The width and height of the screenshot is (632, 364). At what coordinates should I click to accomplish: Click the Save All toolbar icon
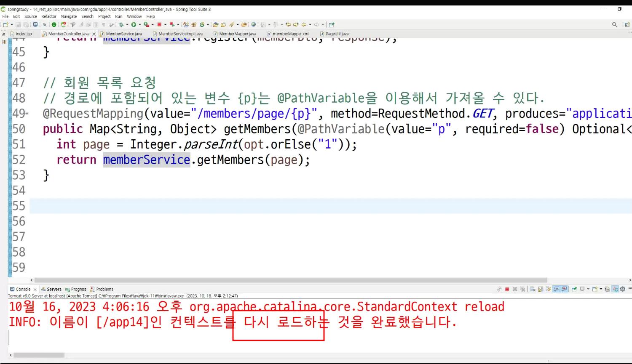coord(26,25)
